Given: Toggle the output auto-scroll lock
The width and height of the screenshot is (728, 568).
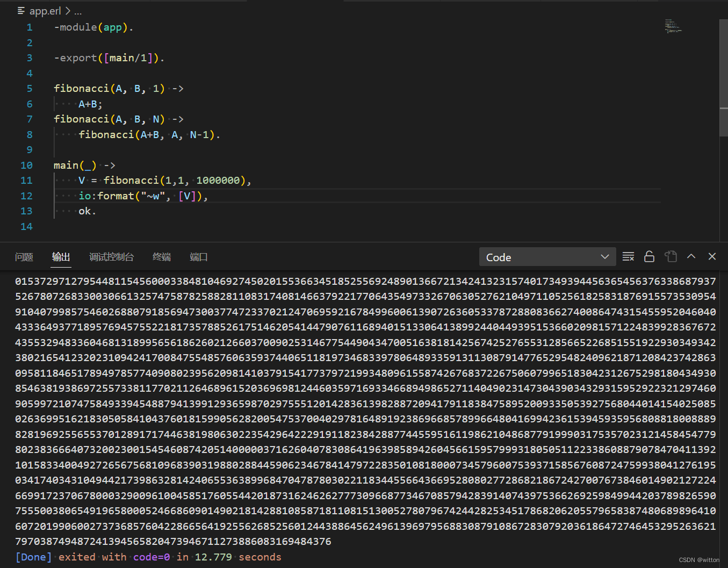Looking at the screenshot, I should 649,257.
